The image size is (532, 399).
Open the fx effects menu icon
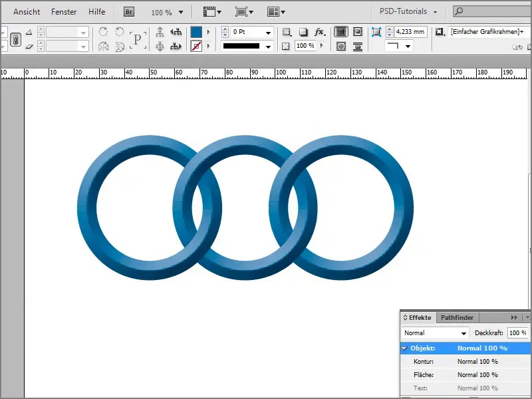point(320,32)
